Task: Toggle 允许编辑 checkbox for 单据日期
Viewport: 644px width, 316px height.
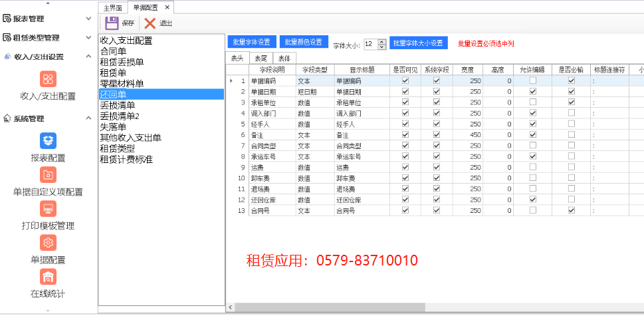Action: 533,91
